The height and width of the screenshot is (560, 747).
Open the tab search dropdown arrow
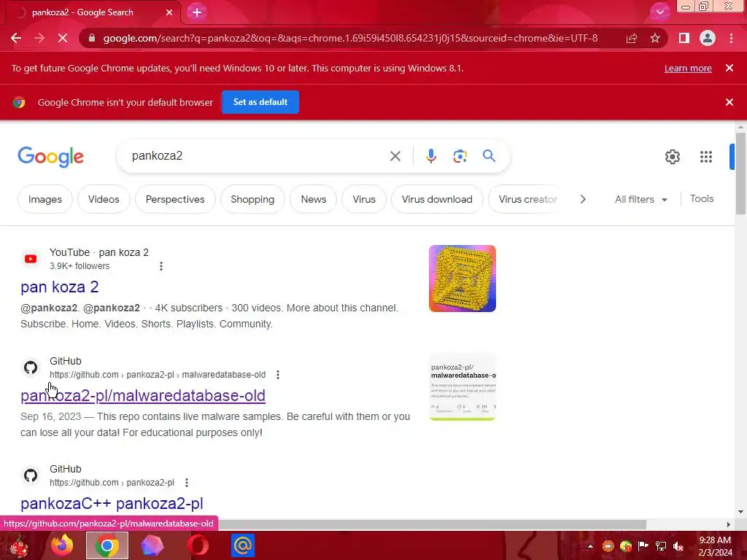pos(659,12)
